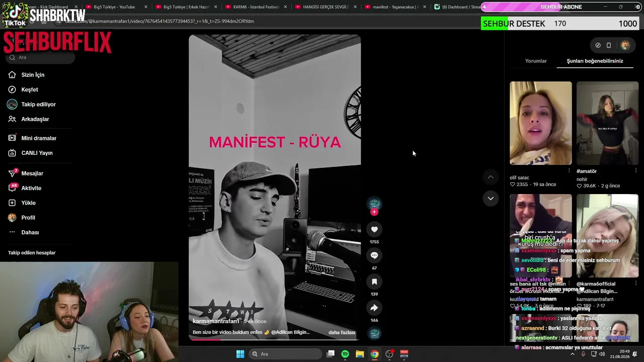Open the profile avatar menu in header

[x=625, y=45]
